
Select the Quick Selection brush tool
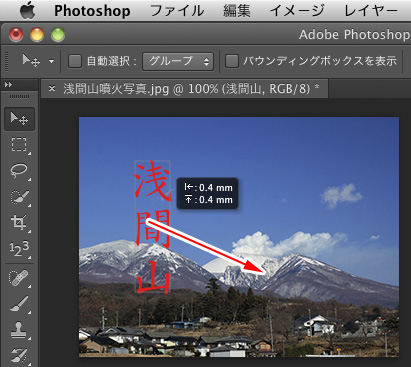[19, 196]
